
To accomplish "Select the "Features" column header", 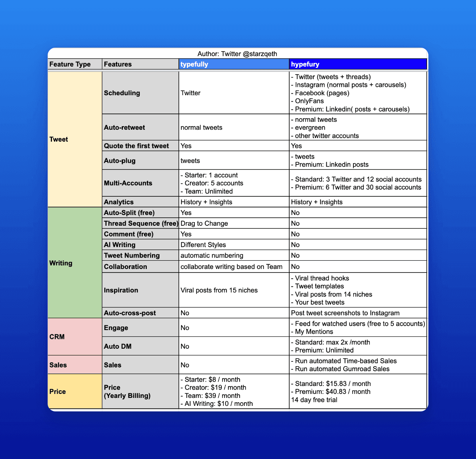I will pos(140,64).
